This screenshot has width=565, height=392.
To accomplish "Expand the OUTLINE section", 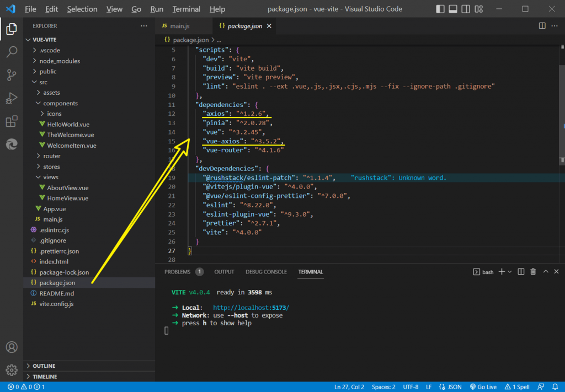I will click(x=44, y=366).
